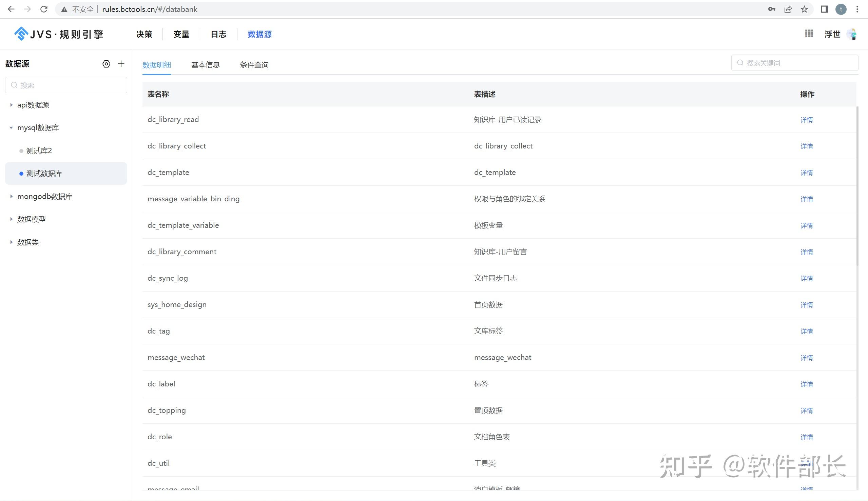Click the share icon in browser toolbar
Viewport: 868px width, 501px height.
coord(788,9)
